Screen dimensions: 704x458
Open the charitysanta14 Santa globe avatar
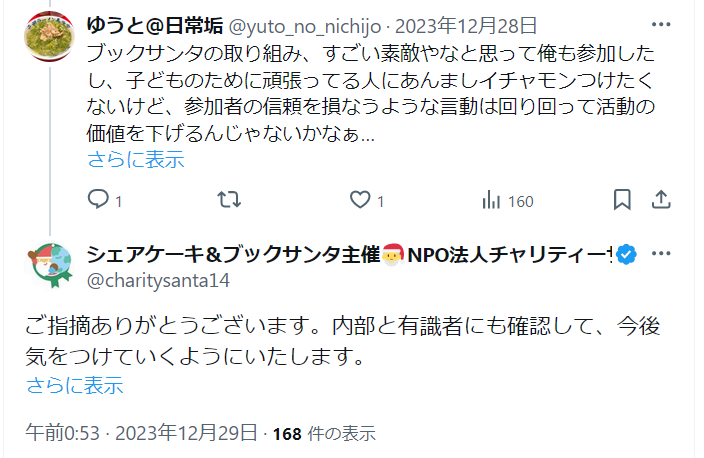pyautogui.click(x=49, y=265)
